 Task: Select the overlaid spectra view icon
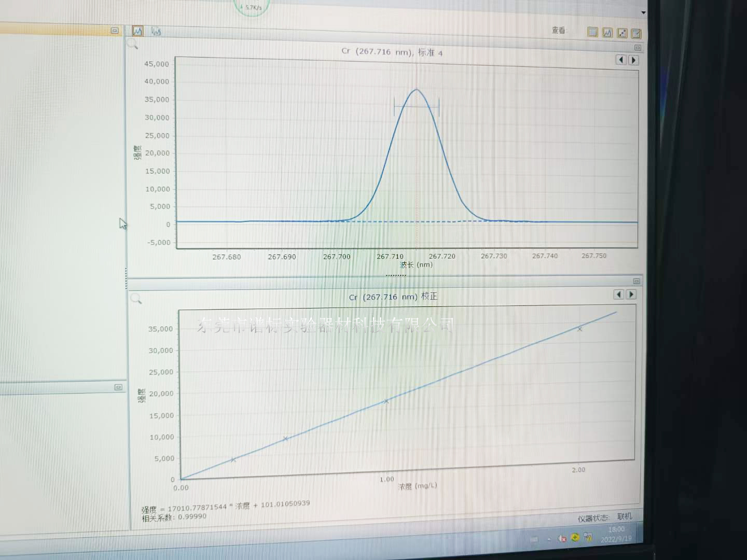[x=156, y=32]
